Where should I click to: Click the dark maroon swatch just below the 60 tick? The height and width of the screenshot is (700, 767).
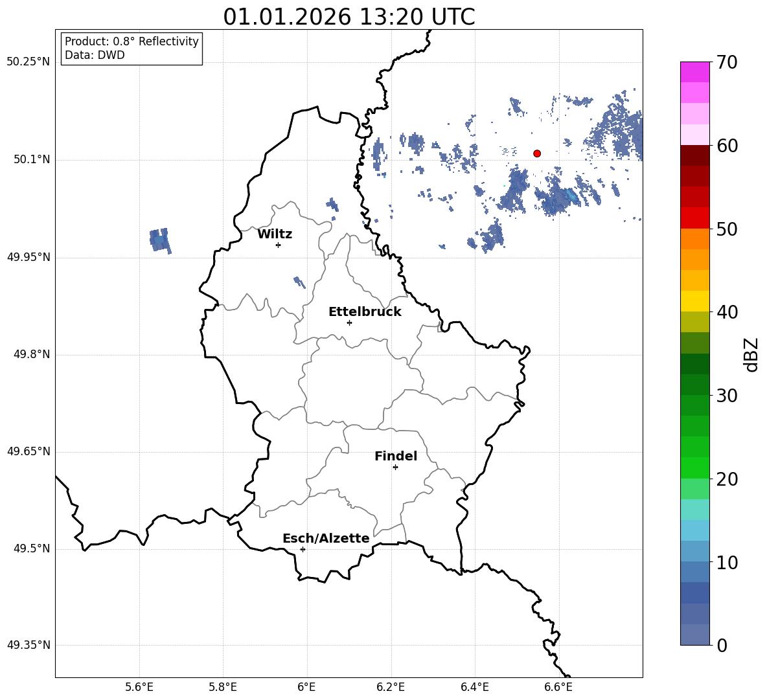click(x=694, y=155)
